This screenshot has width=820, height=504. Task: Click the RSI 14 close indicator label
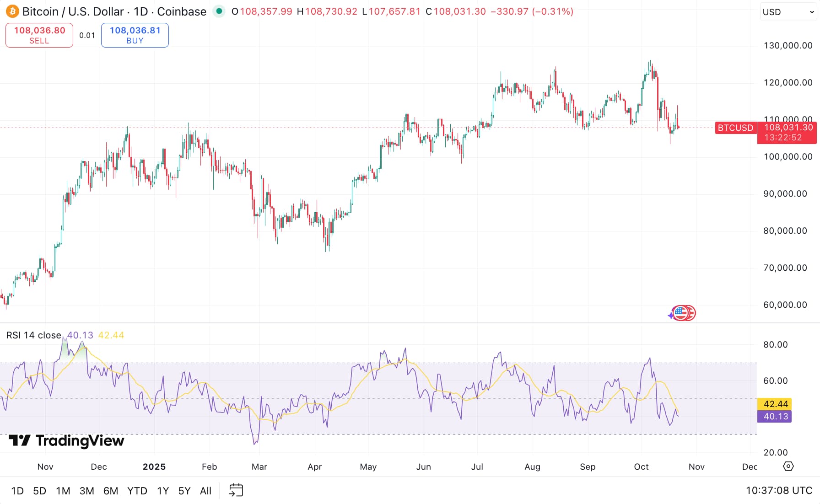click(34, 335)
